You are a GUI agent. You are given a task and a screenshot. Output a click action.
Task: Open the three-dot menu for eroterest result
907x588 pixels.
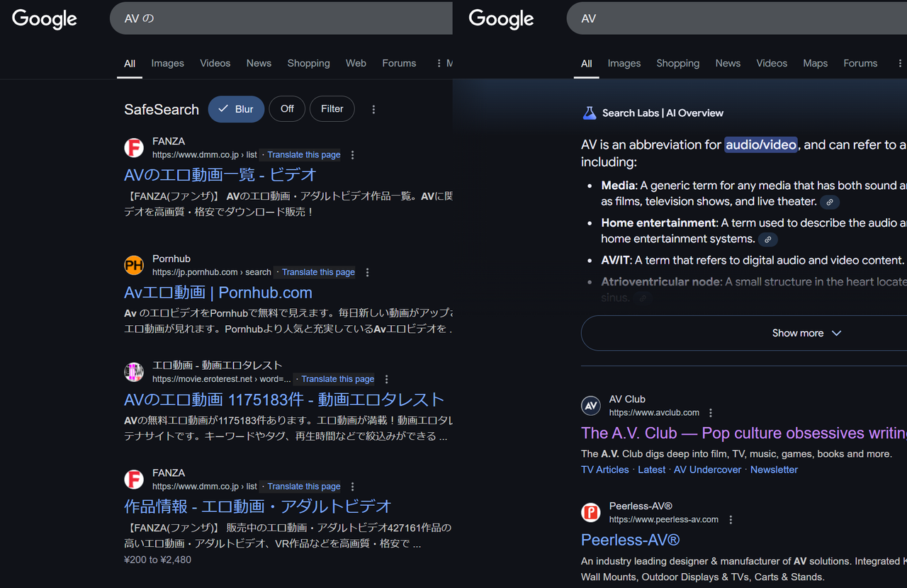386,379
